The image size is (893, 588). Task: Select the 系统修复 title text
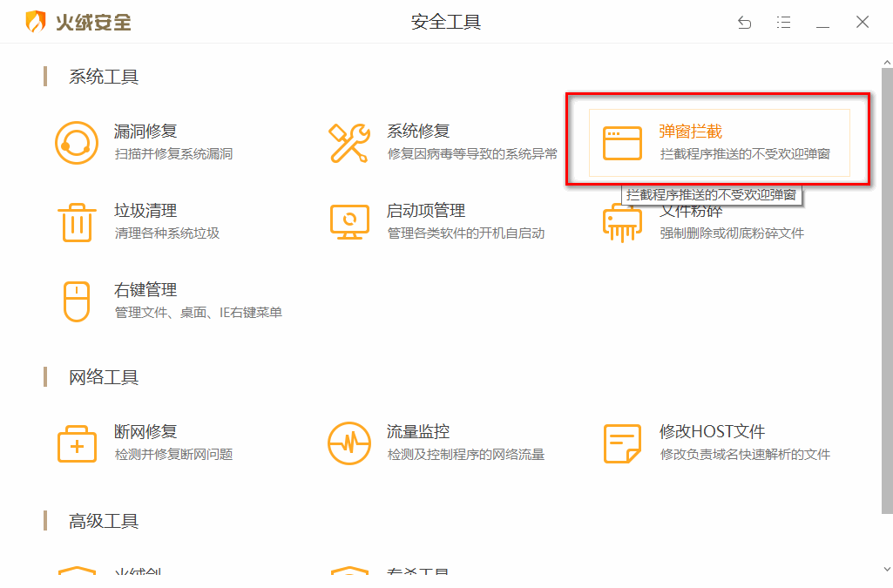coord(418,131)
